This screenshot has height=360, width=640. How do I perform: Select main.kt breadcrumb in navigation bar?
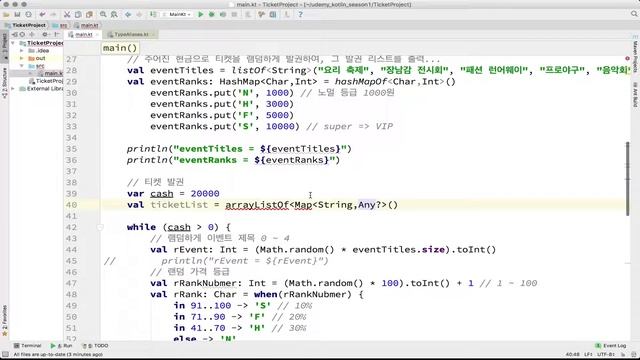point(86,25)
